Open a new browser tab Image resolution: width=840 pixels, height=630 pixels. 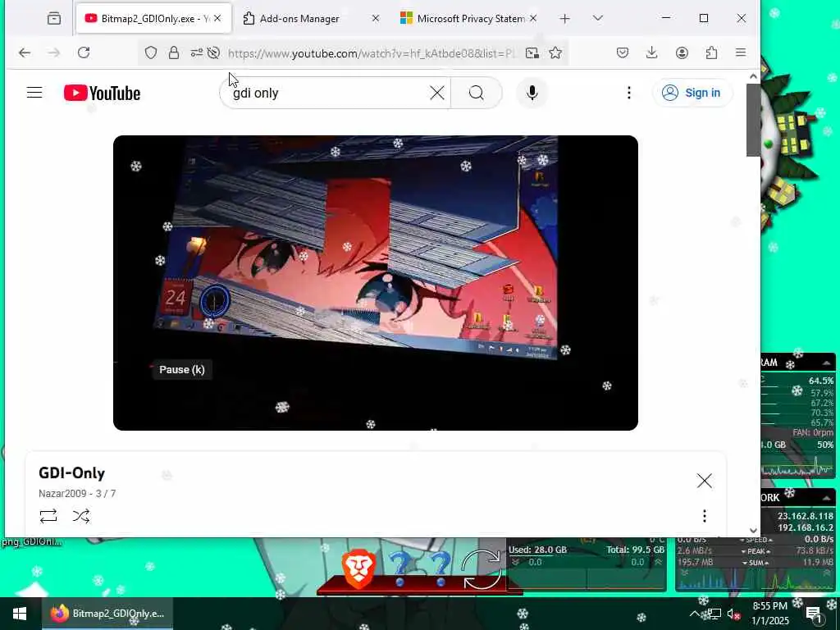tap(564, 19)
